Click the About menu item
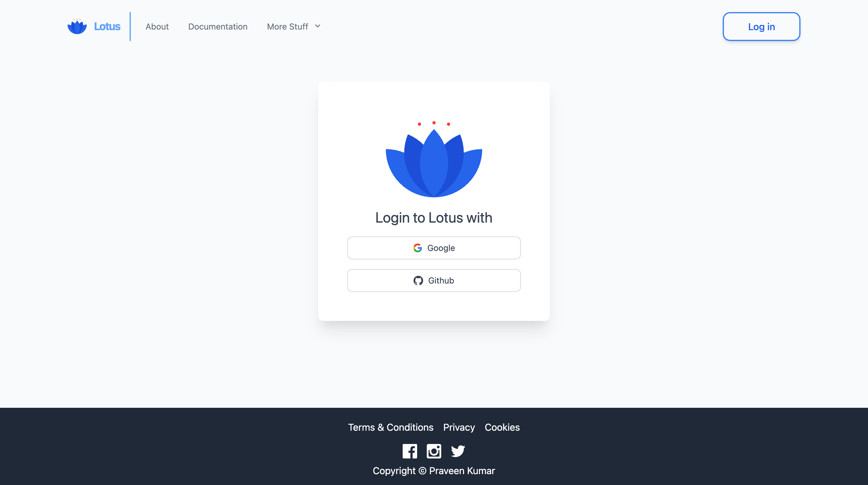868x485 pixels. click(x=157, y=26)
